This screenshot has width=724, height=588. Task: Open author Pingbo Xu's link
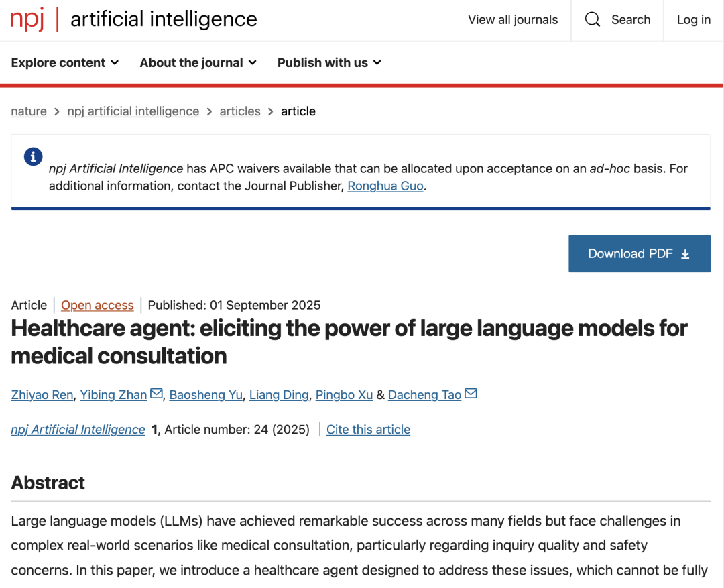[x=344, y=394]
